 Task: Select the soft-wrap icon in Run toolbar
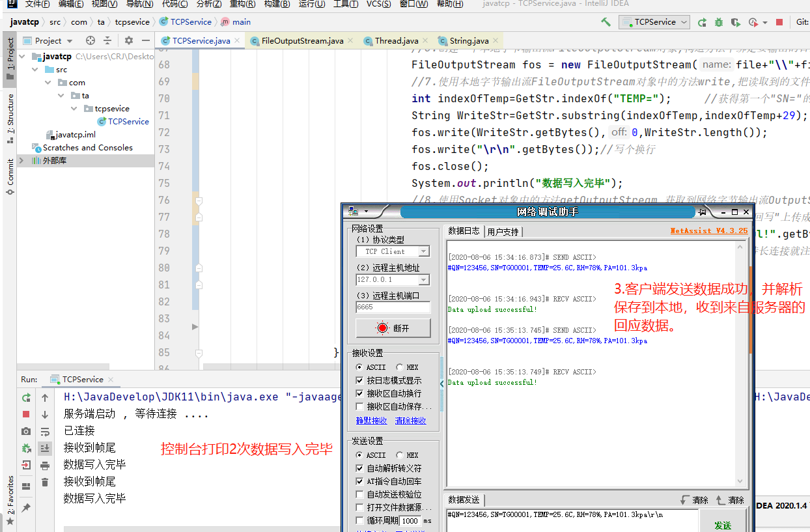point(46,432)
